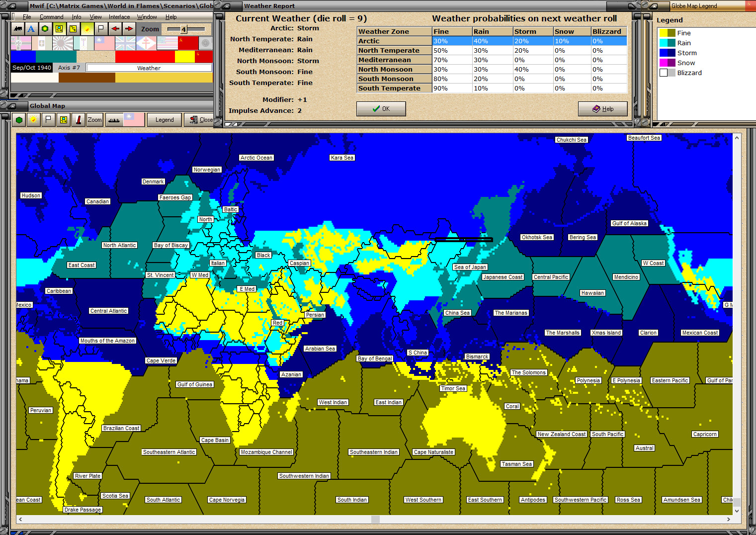Click the Weather phase field
This screenshot has height=535, width=756.
pos(149,68)
